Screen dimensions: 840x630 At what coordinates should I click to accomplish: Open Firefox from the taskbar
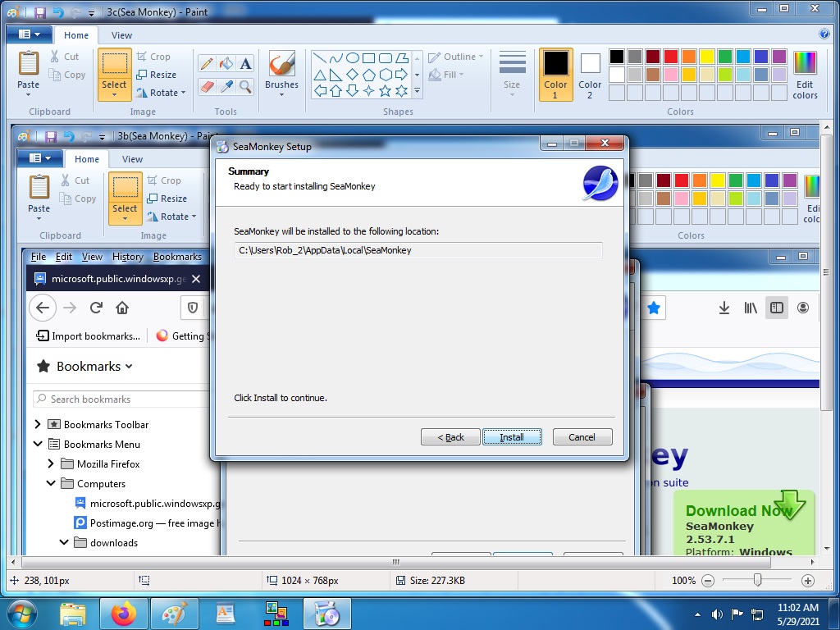pyautogui.click(x=124, y=614)
